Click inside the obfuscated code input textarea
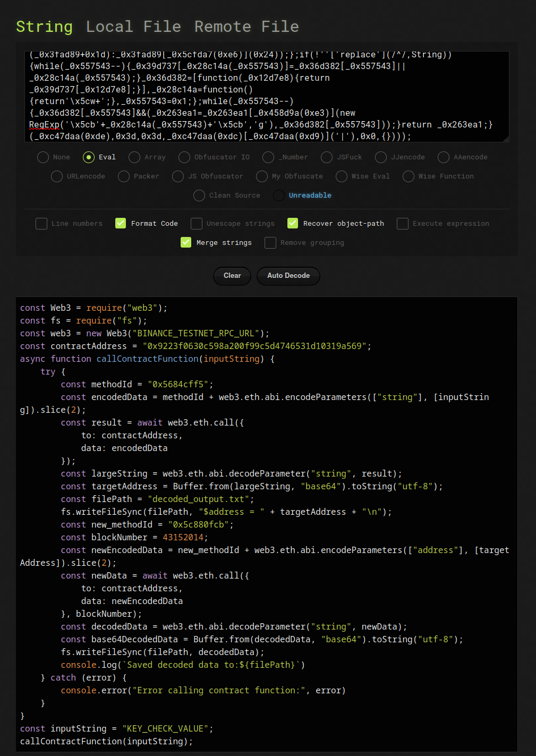The image size is (536, 756). point(267,97)
